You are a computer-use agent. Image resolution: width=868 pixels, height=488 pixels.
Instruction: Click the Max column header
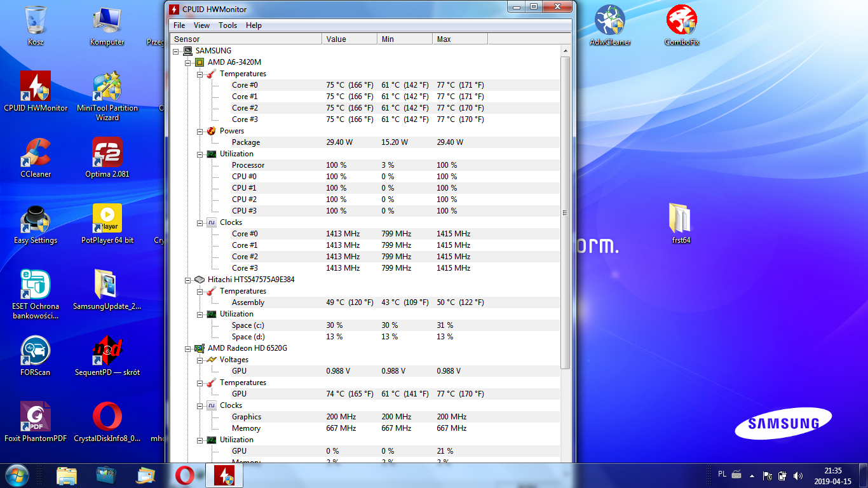click(460, 39)
